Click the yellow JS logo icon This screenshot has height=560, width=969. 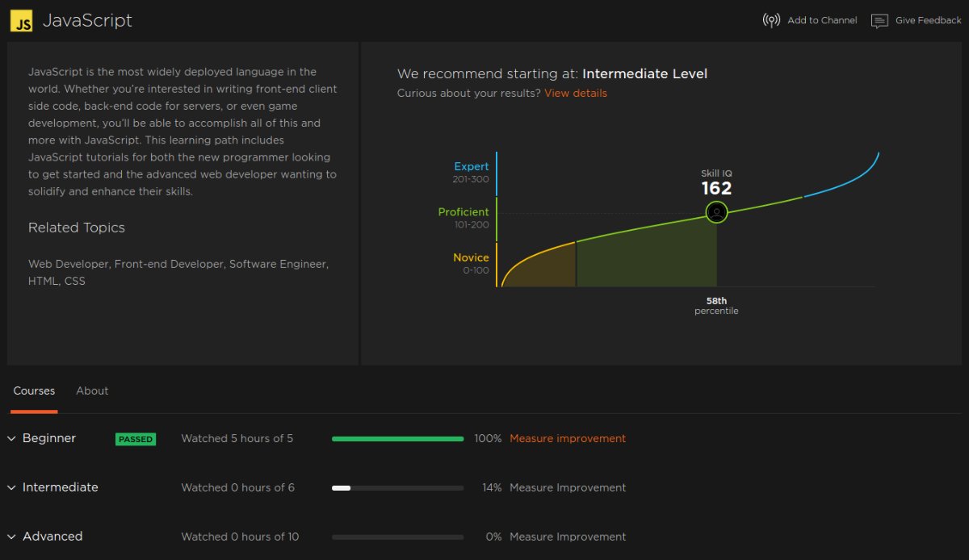tap(21, 20)
